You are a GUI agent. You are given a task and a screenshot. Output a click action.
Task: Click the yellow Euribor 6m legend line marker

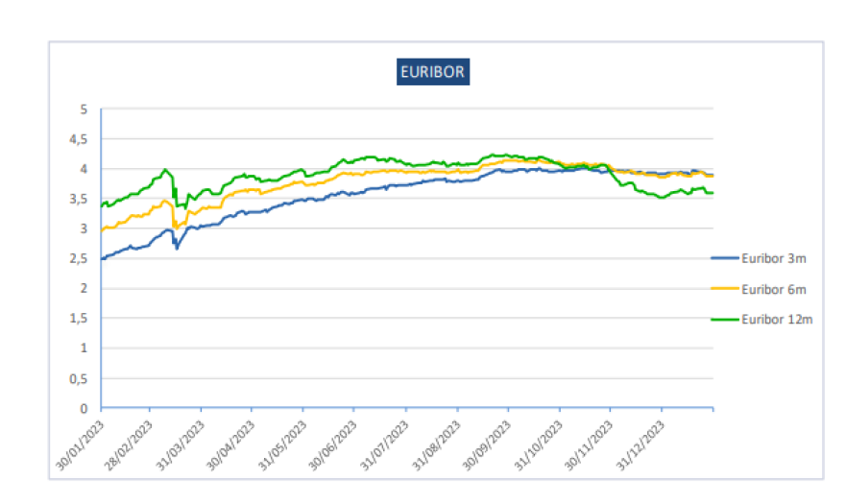click(x=725, y=289)
